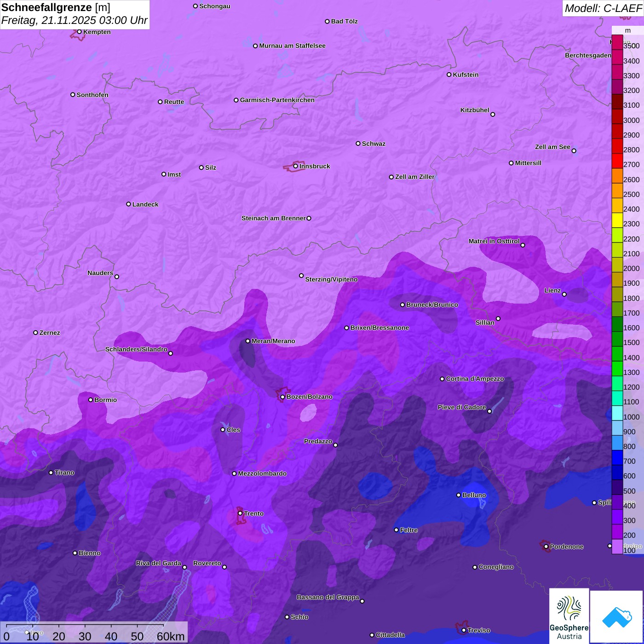Click the 'Riva del Garda' label

click(159, 563)
